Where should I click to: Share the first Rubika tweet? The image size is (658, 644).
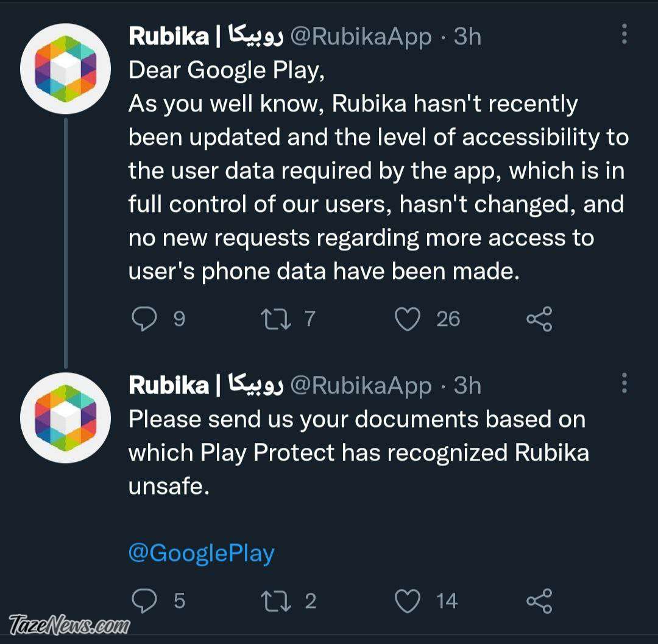coord(539,319)
